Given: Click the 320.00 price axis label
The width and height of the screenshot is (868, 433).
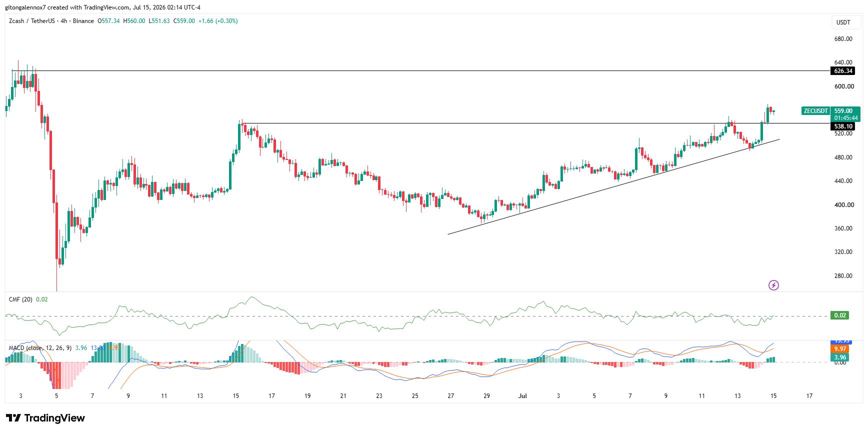Looking at the screenshot, I should coord(843,252).
